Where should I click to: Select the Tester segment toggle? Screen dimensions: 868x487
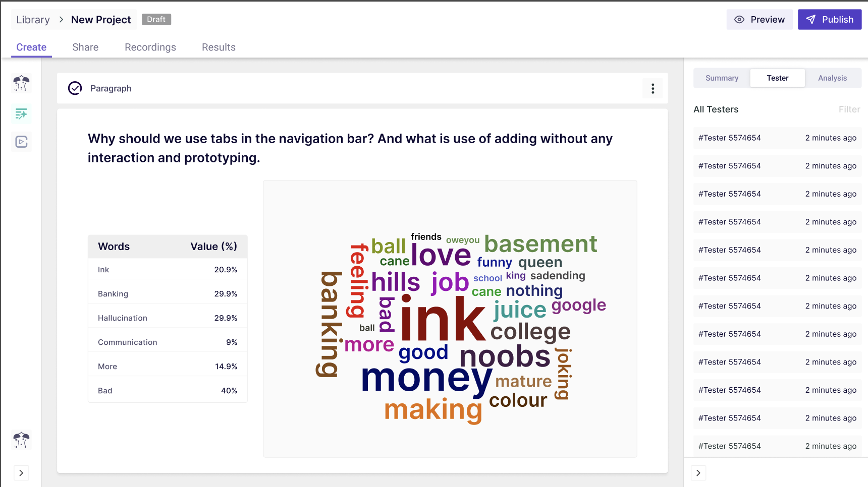tap(777, 78)
